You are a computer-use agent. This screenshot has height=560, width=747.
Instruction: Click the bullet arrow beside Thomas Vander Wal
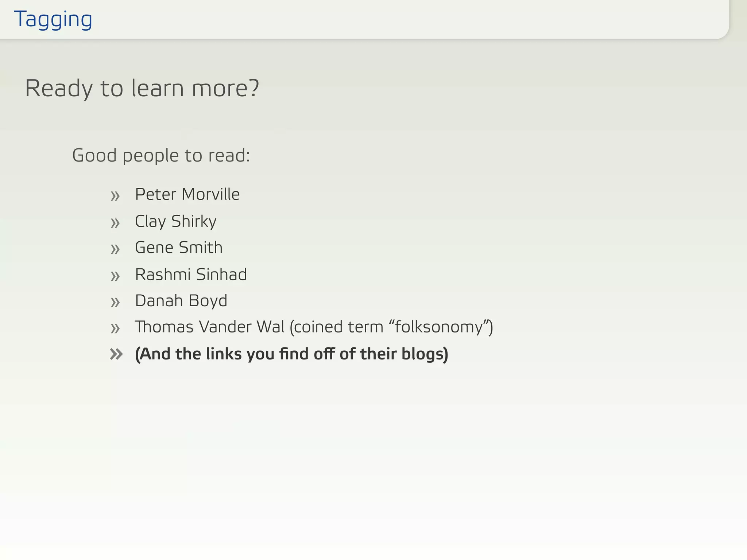coord(115,328)
